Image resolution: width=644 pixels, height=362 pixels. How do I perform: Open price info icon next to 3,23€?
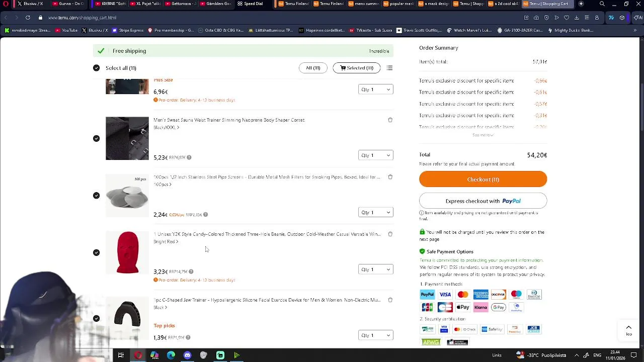coord(191,271)
